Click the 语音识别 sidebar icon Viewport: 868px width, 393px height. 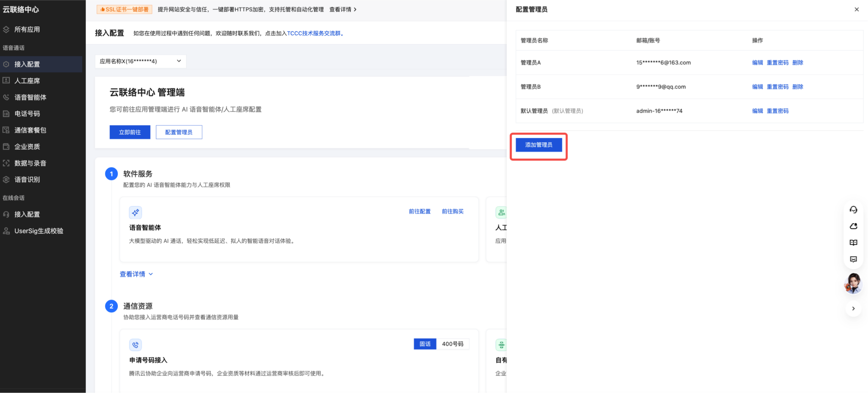tap(6, 179)
